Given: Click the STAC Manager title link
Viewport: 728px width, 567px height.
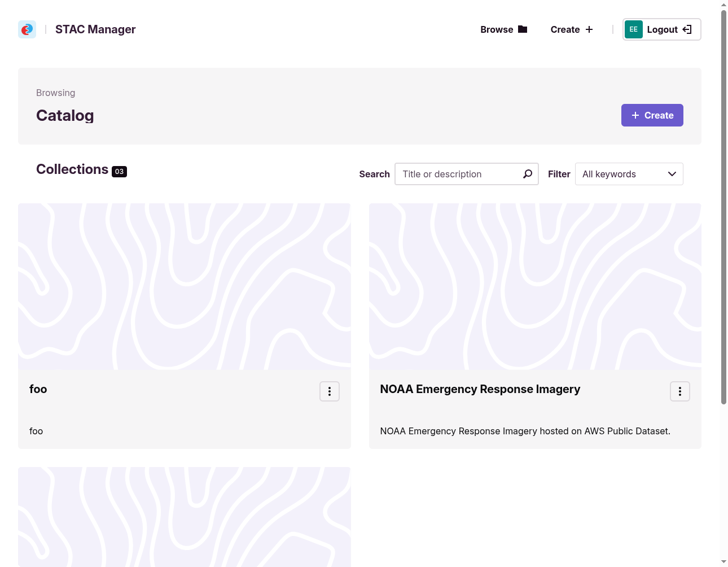Looking at the screenshot, I should tap(95, 29).
